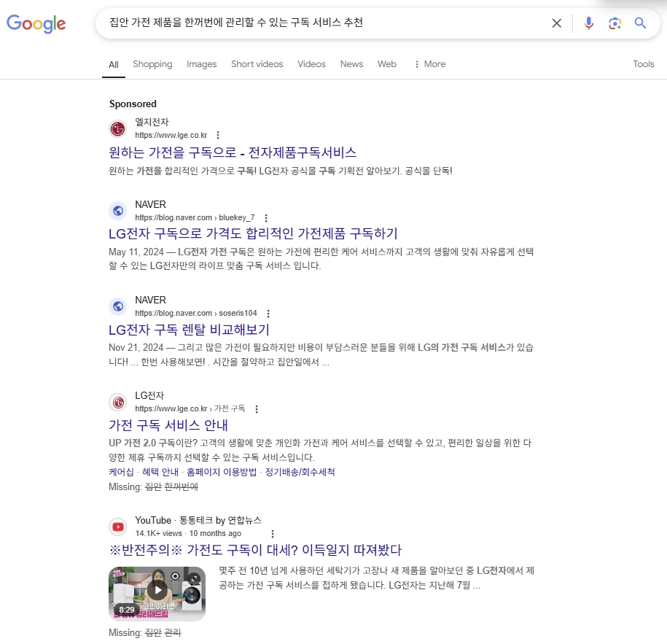Open the Videos tab
The height and width of the screenshot is (644, 667).
click(311, 64)
